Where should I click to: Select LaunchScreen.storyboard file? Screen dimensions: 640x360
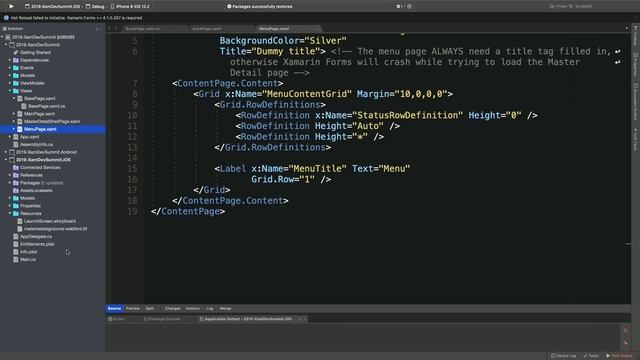click(50, 221)
